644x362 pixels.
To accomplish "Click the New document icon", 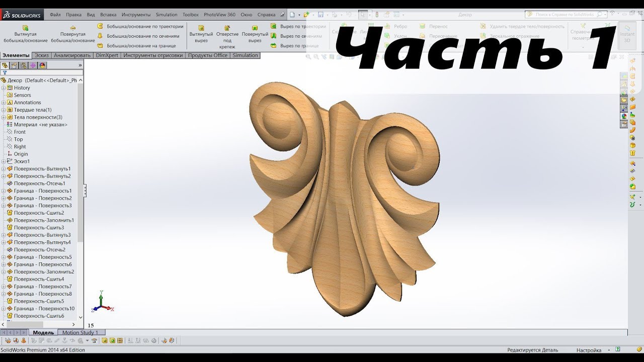I will click(x=292, y=15).
